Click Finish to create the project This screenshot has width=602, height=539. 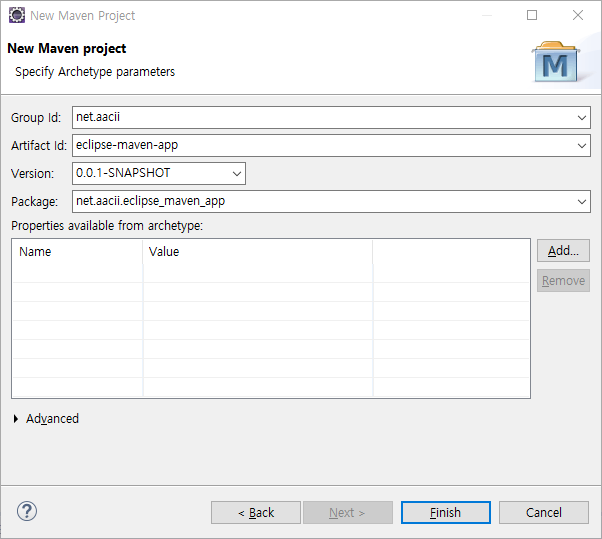(x=446, y=513)
